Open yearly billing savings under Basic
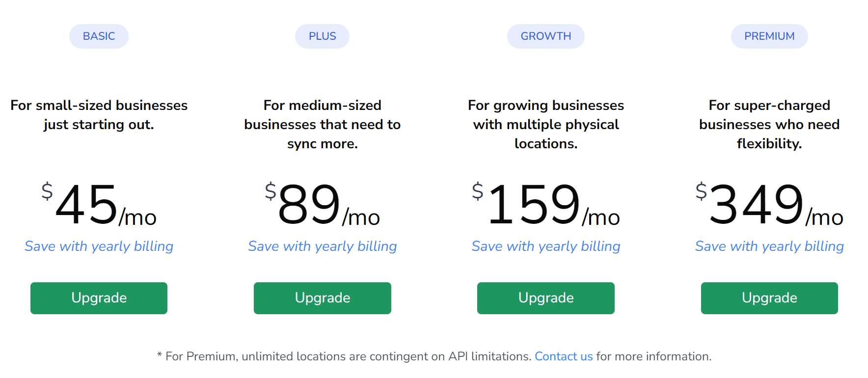Screen dimensions: 868x378 pyautogui.click(x=99, y=246)
